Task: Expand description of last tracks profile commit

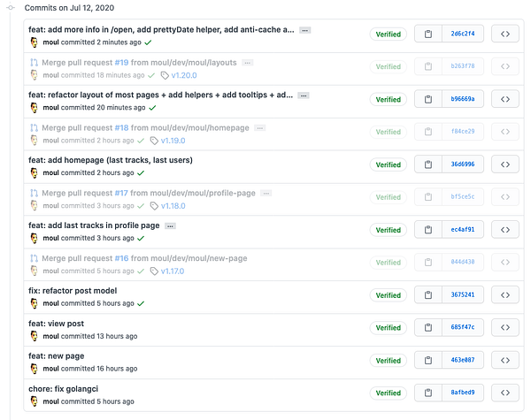Action: [170, 226]
